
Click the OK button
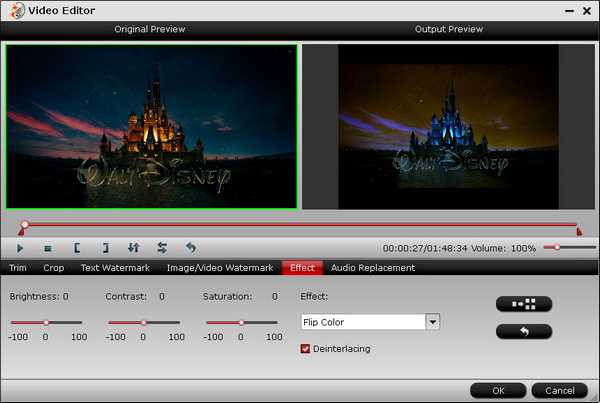click(498, 391)
